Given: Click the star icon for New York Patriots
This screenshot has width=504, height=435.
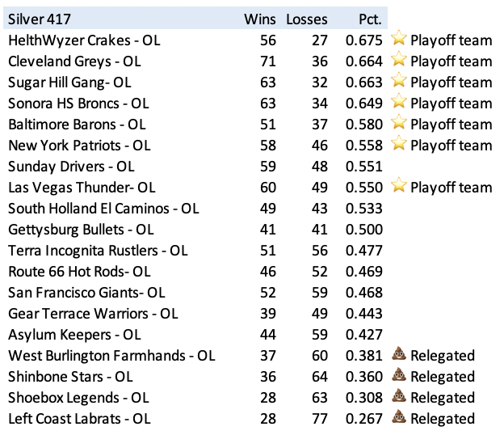Looking at the screenshot, I should pyautogui.click(x=399, y=145).
